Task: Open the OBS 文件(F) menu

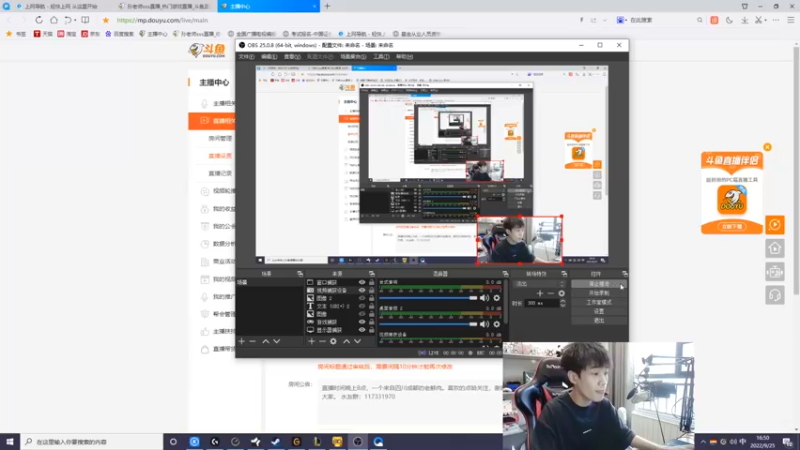Action: click(x=246, y=57)
